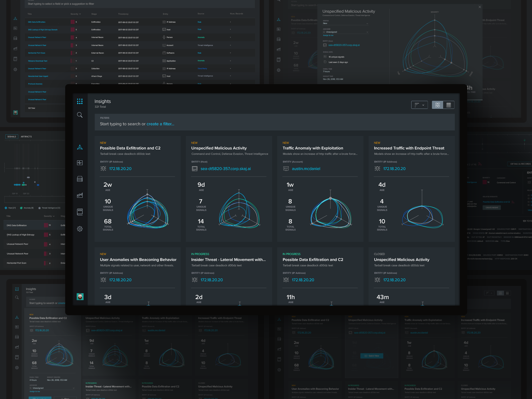This screenshot has height=399, width=532.
Task: Click the user avatar at sidebar bottom
Action: (x=80, y=297)
